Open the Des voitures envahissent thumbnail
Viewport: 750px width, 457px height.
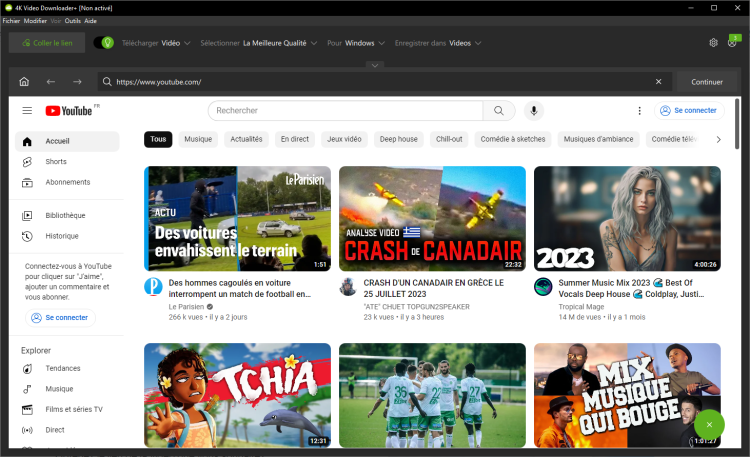(237, 219)
